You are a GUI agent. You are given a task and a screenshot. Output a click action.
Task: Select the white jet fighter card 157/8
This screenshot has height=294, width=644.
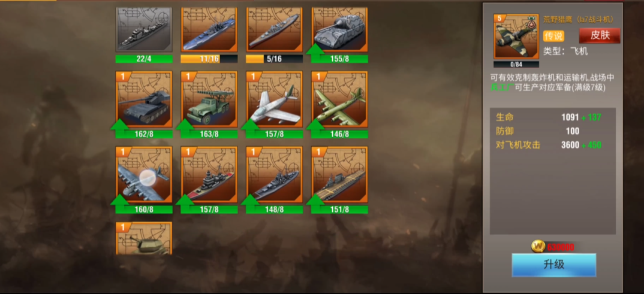tap(275, 99)
